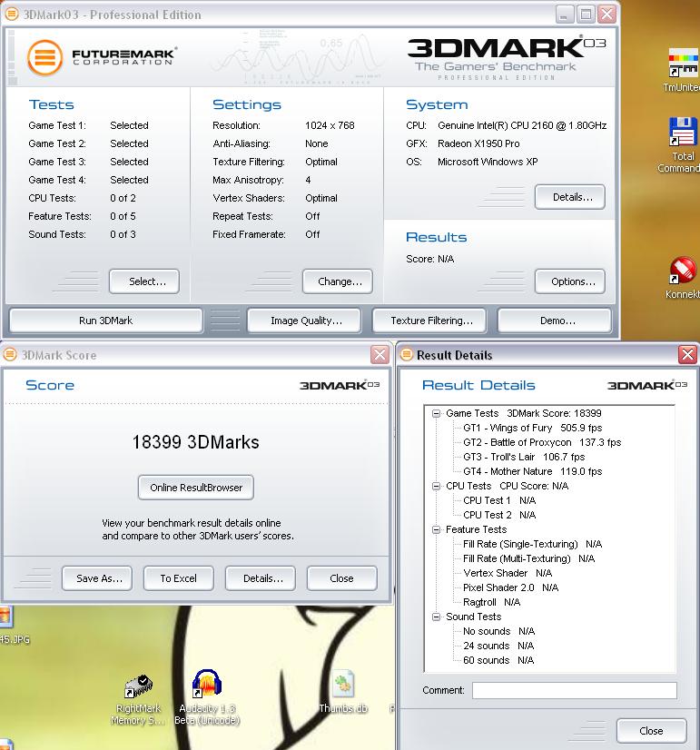Minimize the 3DMark03 main window
Viewport: 700px width, 750px height.
pyautogui.click(x=565, y=15)
